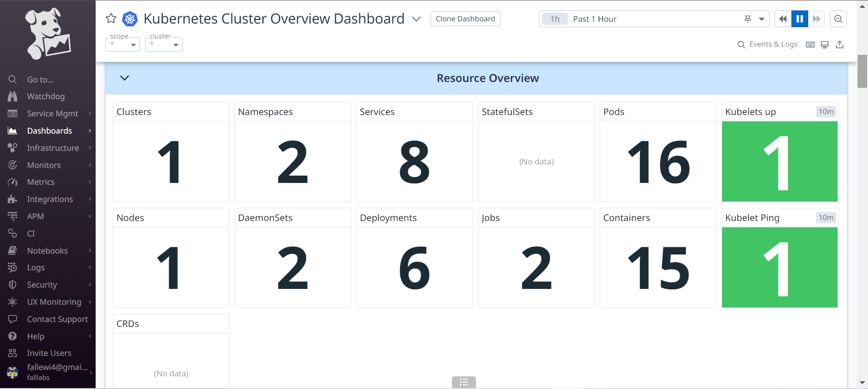Click the Datadog dog logo

point(48,34)
